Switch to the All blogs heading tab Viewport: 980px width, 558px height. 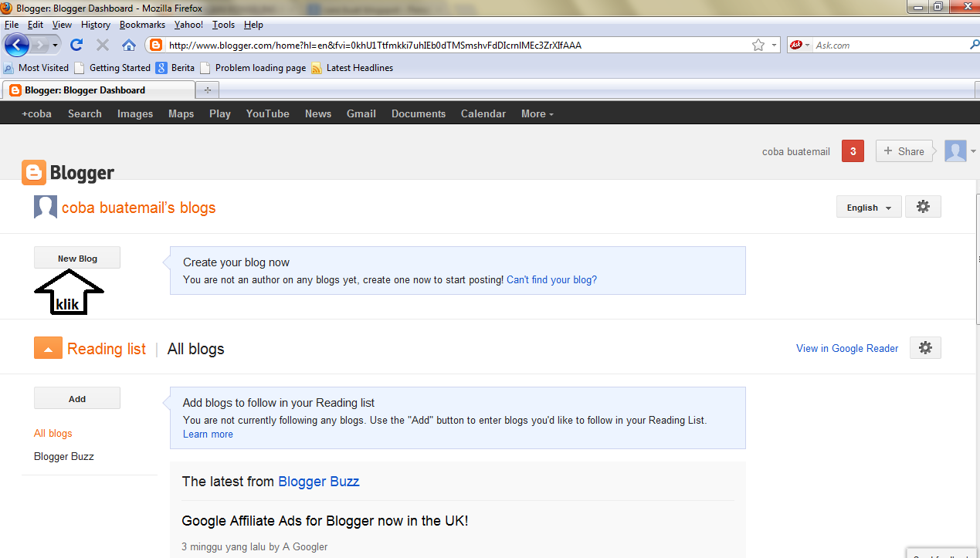[x=195, y=349]
